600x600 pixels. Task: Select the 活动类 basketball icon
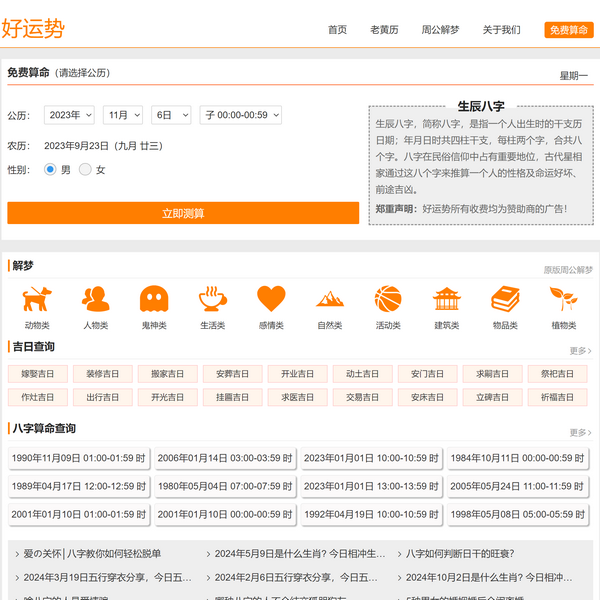point(388,299)
